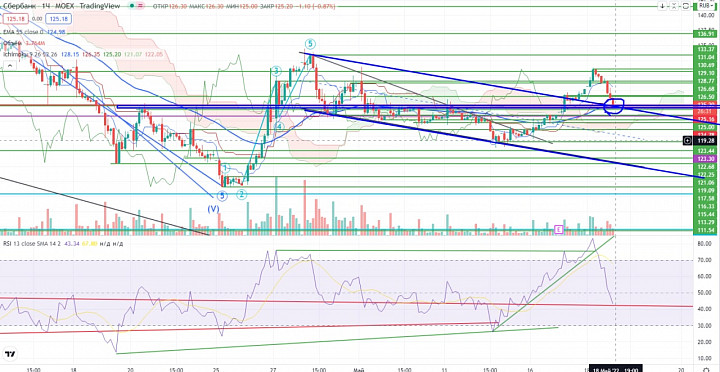Image resolution: width=720 pixels, height=372 pixels.
Task: Click the (V) wave label at bottom
Action: click(x=213, y=209)
